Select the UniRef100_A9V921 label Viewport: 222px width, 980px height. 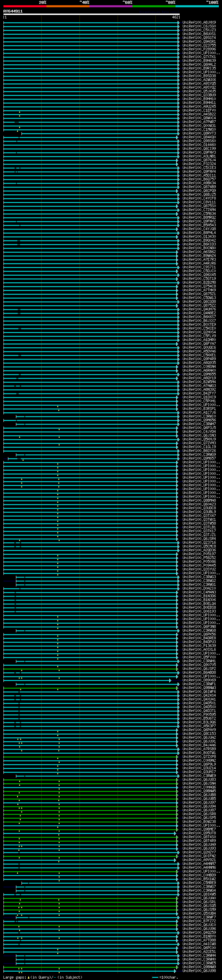(x=199, y=860)
